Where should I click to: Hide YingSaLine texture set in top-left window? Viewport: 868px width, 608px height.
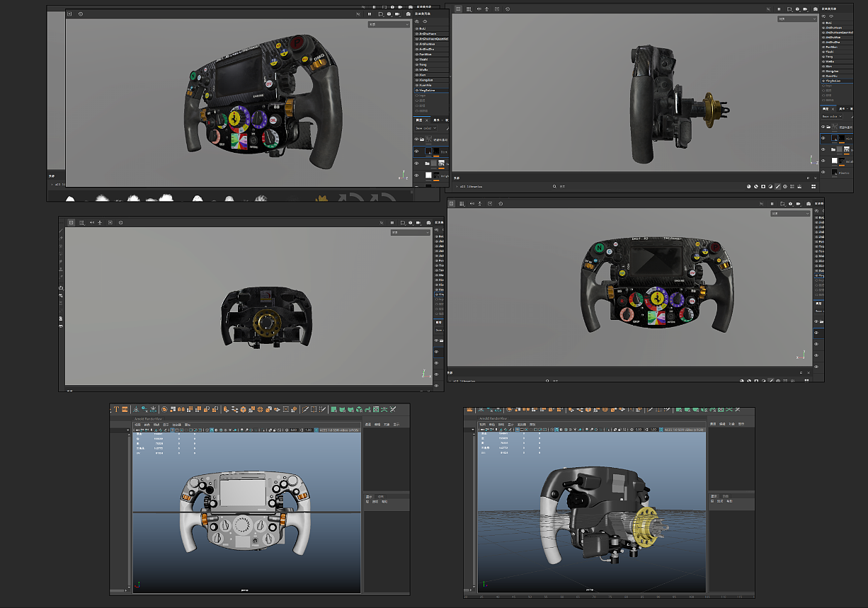coord(417,90)
